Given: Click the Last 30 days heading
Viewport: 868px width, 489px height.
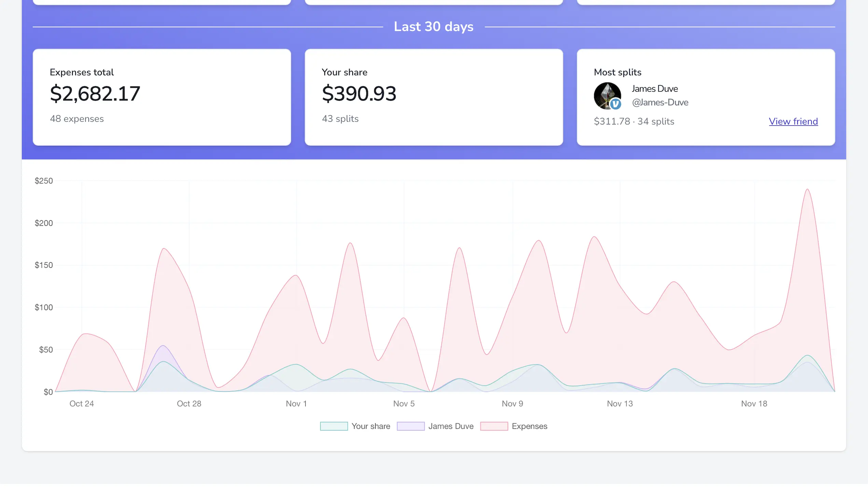Looking at the screenshot, I should [x=434, y=27].
